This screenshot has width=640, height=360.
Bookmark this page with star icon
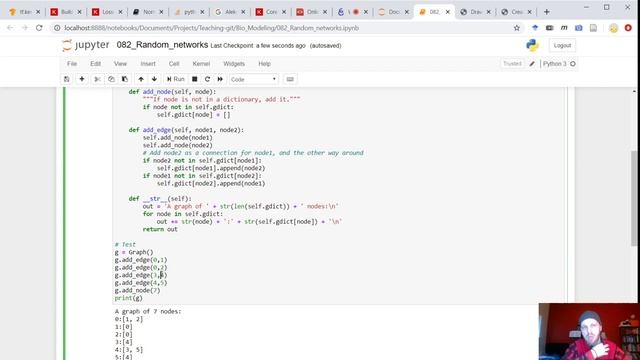[x=517, y=28]
